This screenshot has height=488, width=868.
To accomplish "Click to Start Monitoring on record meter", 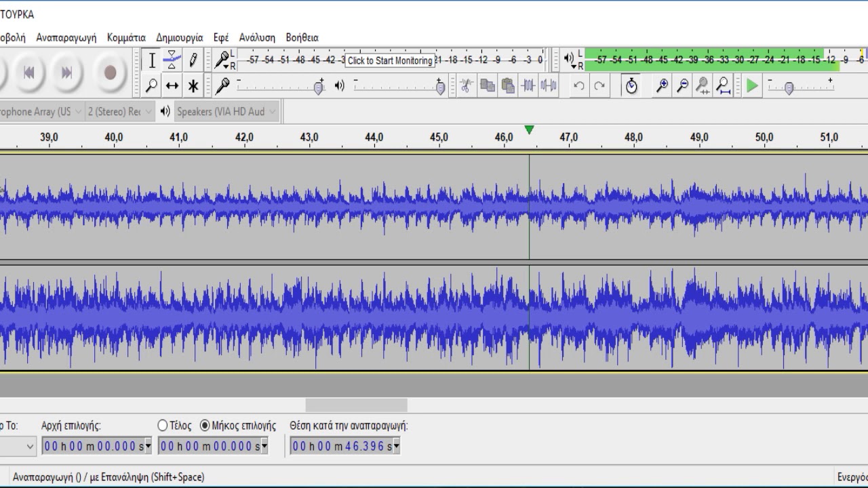I will point(389,60).
